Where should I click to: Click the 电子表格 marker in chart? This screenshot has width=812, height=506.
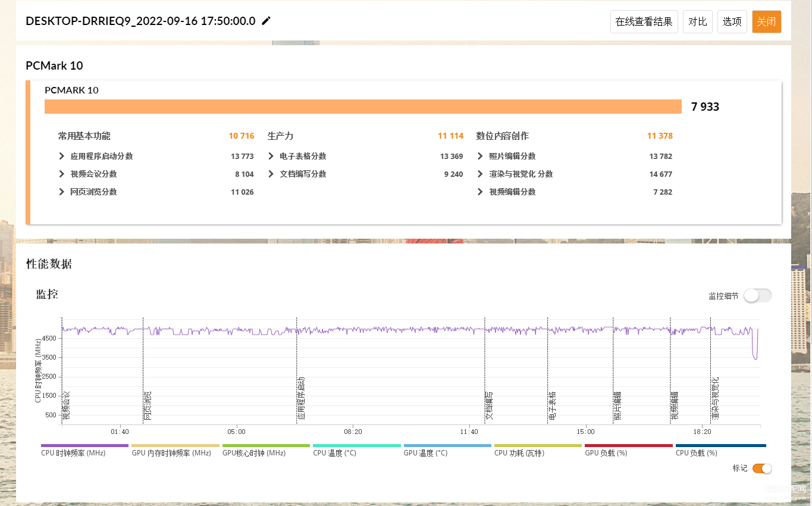point(553,405)
